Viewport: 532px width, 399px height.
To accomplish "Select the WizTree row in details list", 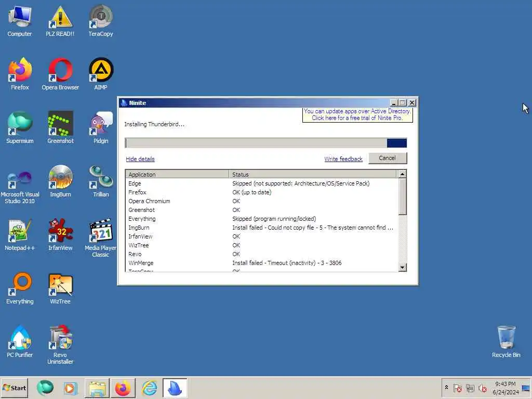I will click(x=261, y=245).
